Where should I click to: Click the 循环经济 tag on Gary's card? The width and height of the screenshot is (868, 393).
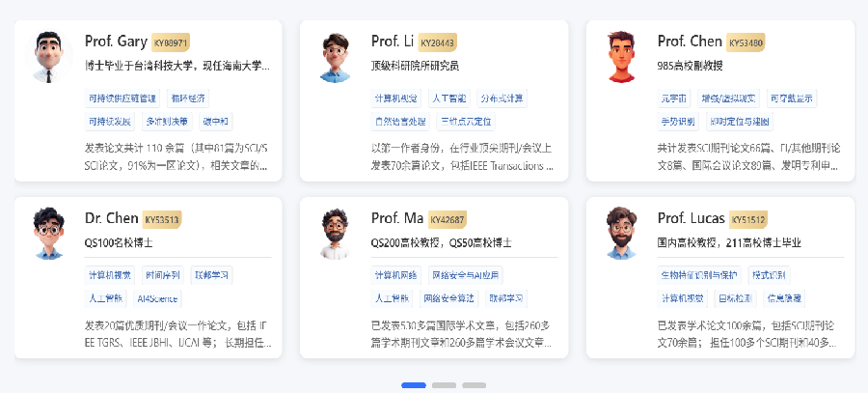188,98
